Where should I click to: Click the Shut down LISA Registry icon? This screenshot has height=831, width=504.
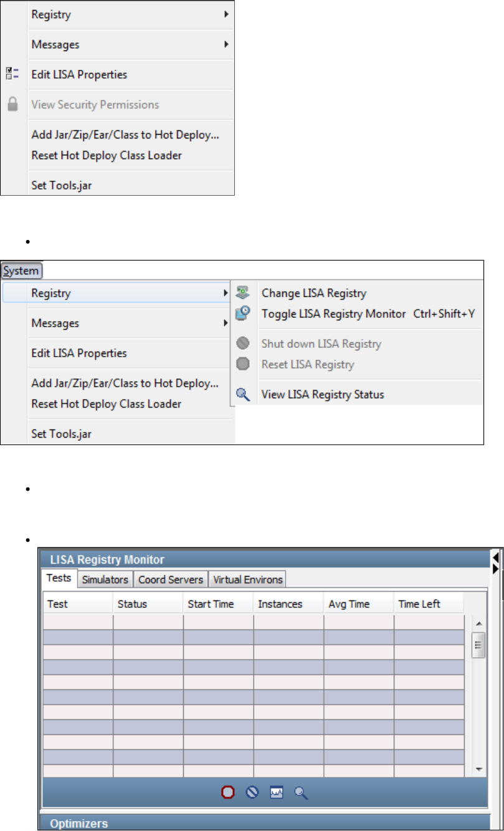point(243,343)
